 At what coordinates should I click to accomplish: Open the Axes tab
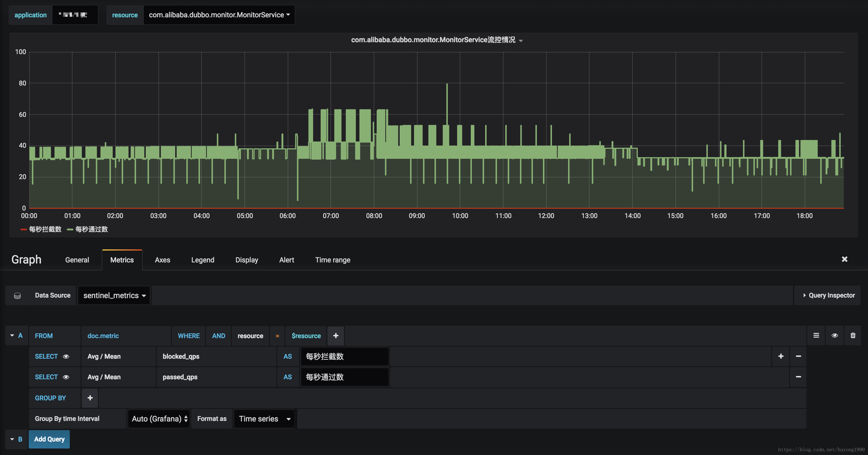coord(163,260)
